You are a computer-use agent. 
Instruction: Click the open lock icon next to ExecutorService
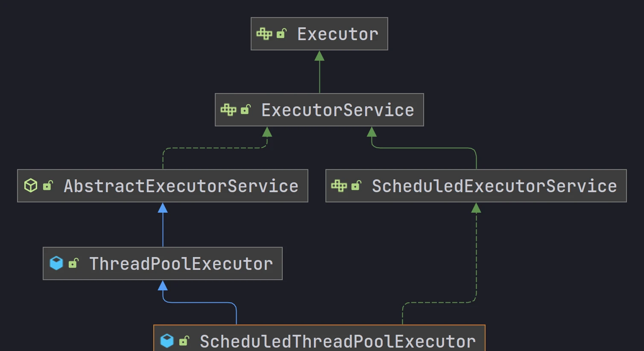246,110
